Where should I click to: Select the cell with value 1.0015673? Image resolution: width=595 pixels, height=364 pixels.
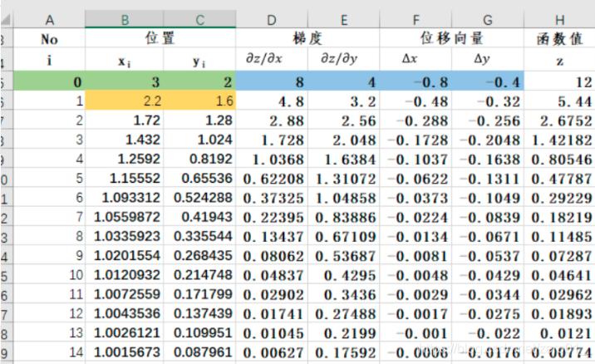click(x=124, y=352)
